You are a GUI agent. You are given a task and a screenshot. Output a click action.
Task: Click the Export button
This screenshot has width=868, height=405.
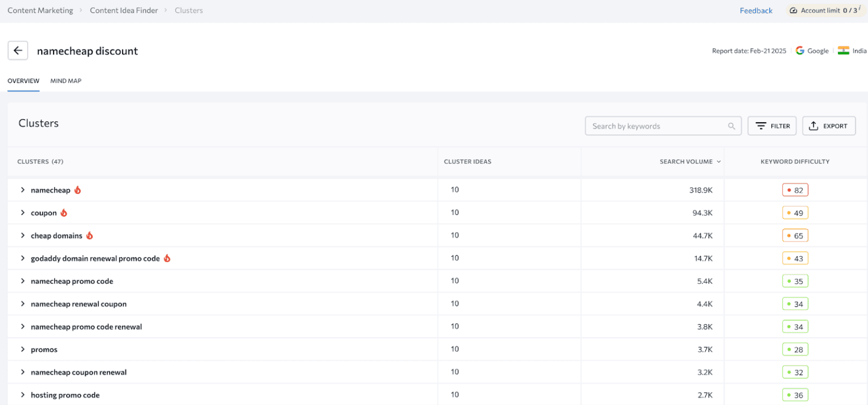pos(829,126)
